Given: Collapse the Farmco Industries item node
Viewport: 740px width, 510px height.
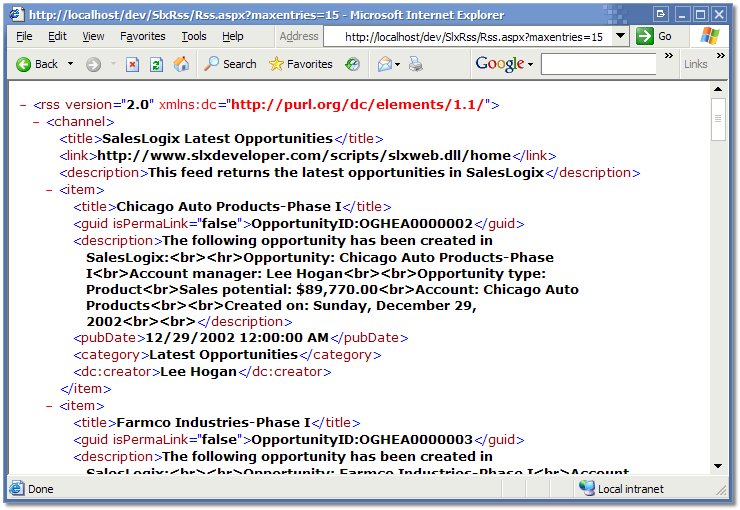Looking at the screenshot, I should tap(49, 406).
